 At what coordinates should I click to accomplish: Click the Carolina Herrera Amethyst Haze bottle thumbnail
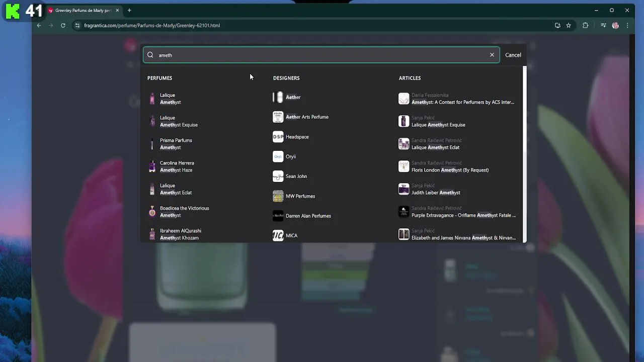tap(152, 166)
